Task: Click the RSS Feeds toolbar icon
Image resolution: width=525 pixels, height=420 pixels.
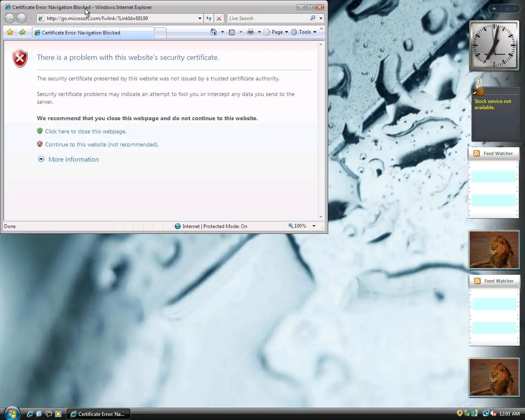Action: click(x=232, y=32)
